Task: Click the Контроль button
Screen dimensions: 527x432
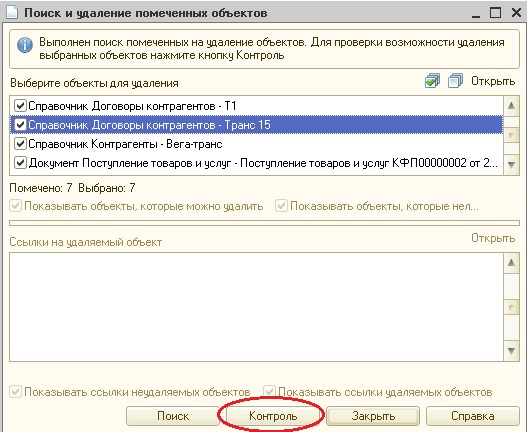Action: 273,416
